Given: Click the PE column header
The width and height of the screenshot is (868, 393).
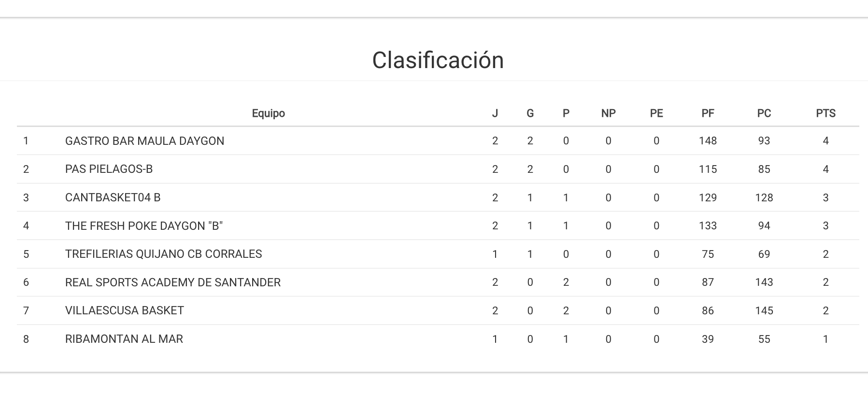Looking at the screenshot, I should [656, 113].
